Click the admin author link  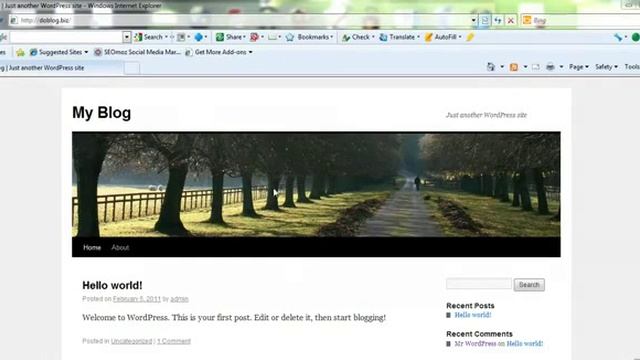pos(179,299)
